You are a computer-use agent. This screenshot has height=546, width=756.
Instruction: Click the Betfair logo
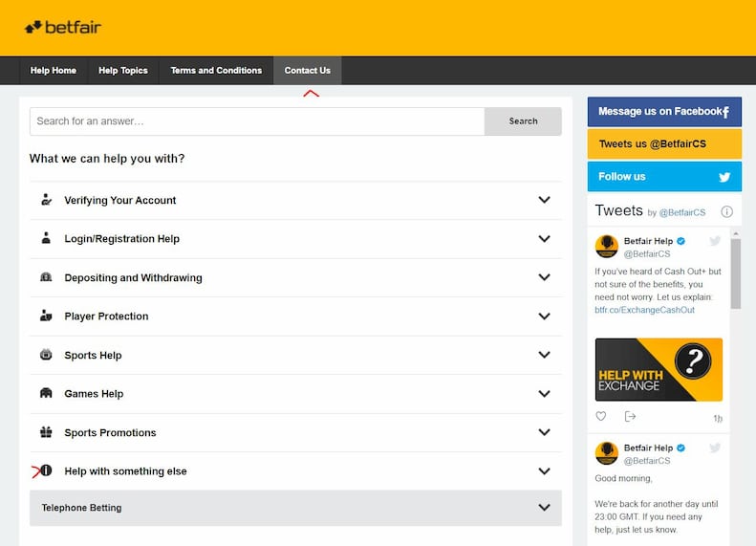click(x=63, y=28)
